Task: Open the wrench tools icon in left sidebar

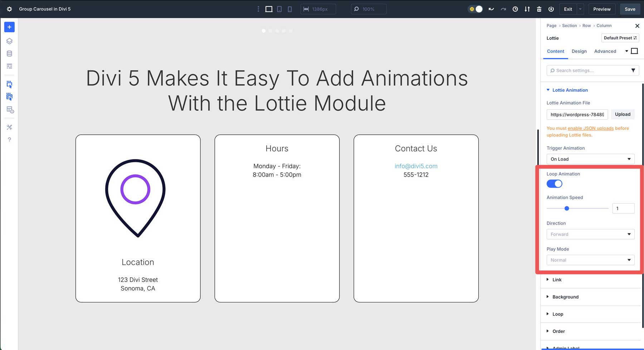Action: pos(9,127)
